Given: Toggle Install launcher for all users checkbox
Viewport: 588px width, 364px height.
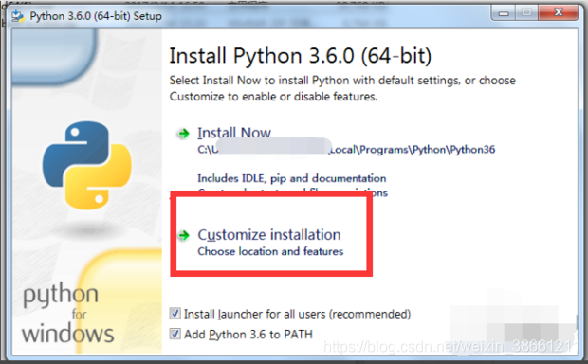Looking at the screenshot, I should (x=175, y=314).
